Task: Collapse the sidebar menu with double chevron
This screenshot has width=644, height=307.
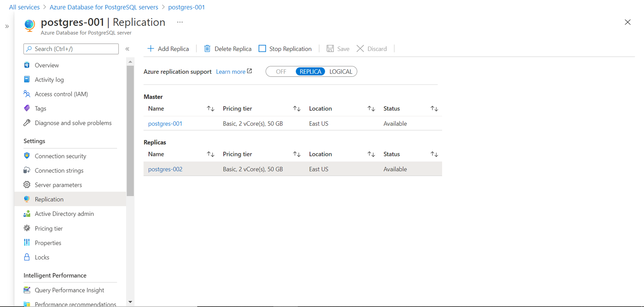Action: click(128, 49)
